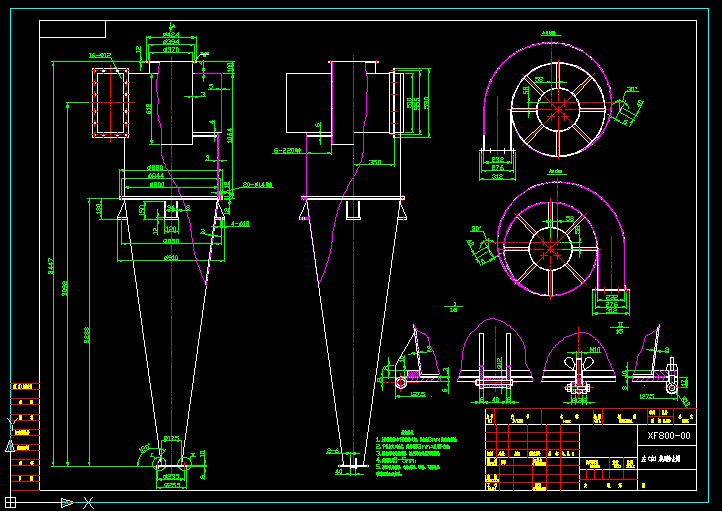Click the UCS origin square icon
The height and width of the screenshot is (511, 722).
point(11,502)
